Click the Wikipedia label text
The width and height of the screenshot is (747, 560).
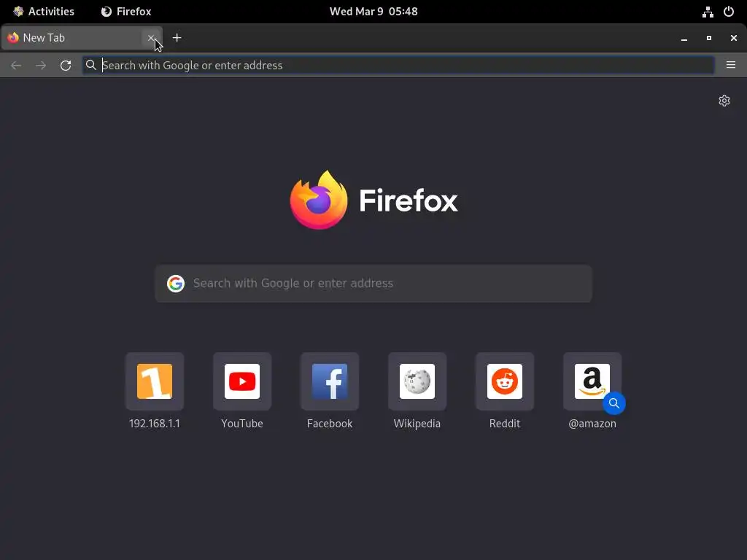[x=417, y=424]
